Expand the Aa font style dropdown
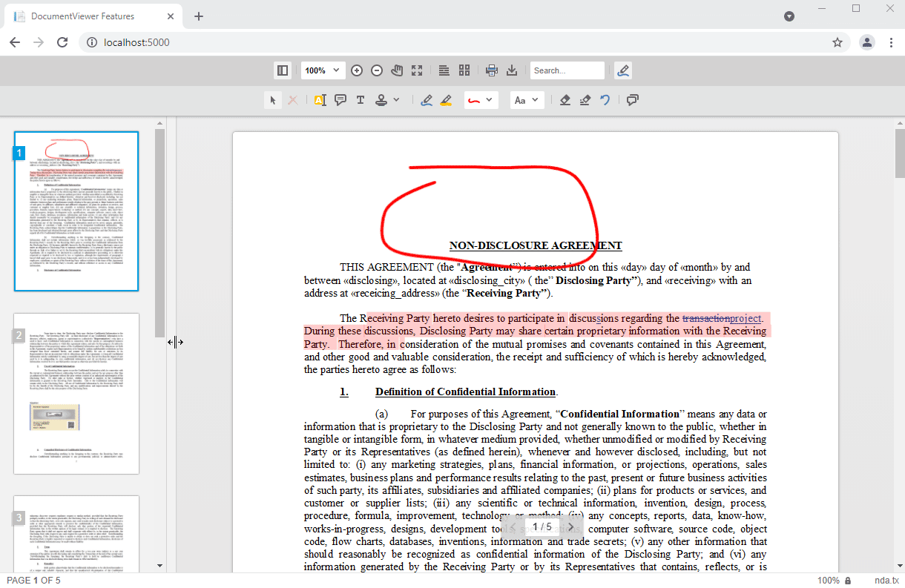This screenshot has height=588, width=905. click(x=527, y=100)
